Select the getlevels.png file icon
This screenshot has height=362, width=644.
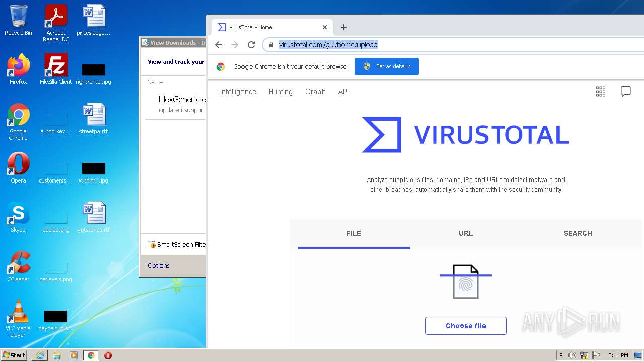click(x=56, y=270)
